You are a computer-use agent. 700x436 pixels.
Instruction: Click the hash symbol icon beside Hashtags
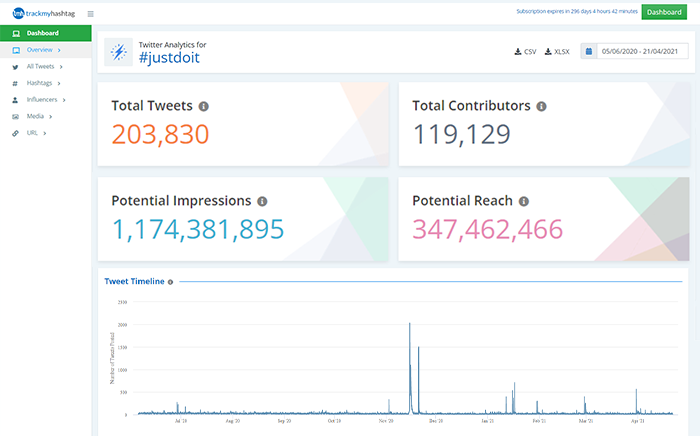[15, 83]
